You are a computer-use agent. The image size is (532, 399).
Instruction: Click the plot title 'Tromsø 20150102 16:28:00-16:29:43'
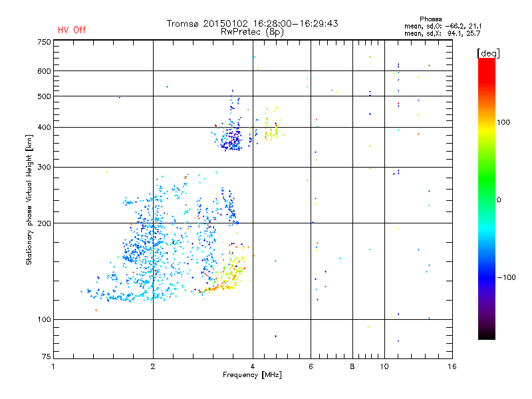point(252,23)
